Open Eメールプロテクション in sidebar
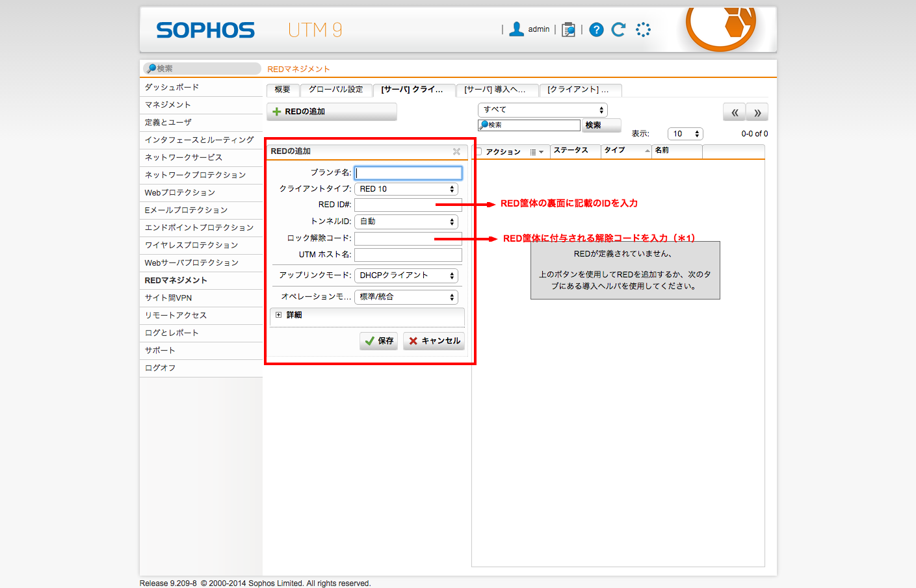This screenshot has width=916, height=588. pyautogui.click(x=201, y=211)
